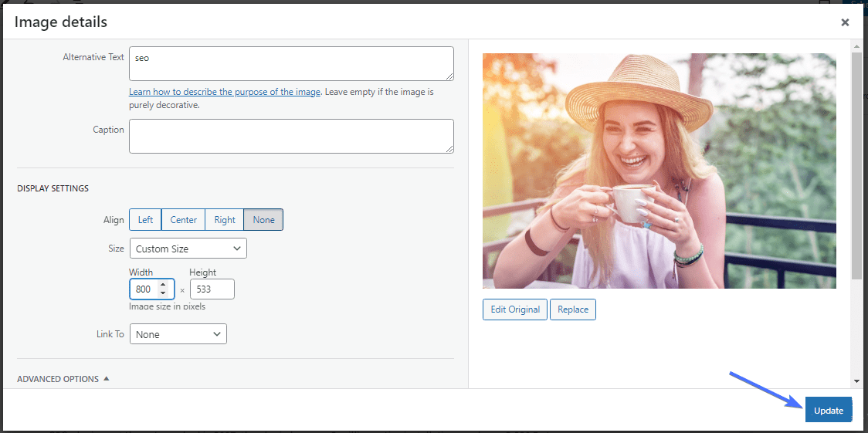This screenshot has width=868, height=433.
Task: Click the Display Settings heading
Action: tap(53, 188)
